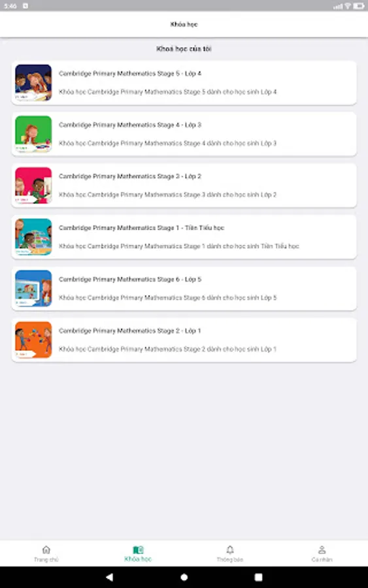Select Cambridge Primary Mathematics Stage 4 - Lớp 3
368x588 pixels.
pyautogui.click(x=130, y=125)
